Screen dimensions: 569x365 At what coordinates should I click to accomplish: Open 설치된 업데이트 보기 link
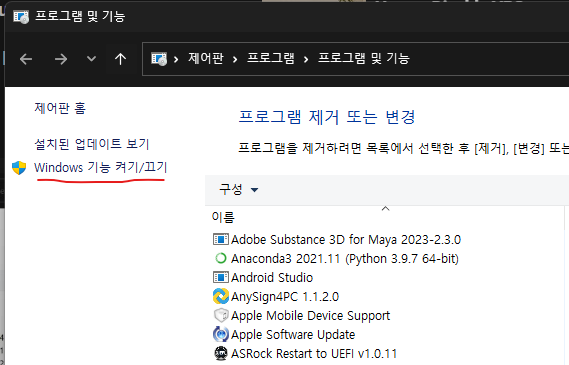click(x=92, y=144)
